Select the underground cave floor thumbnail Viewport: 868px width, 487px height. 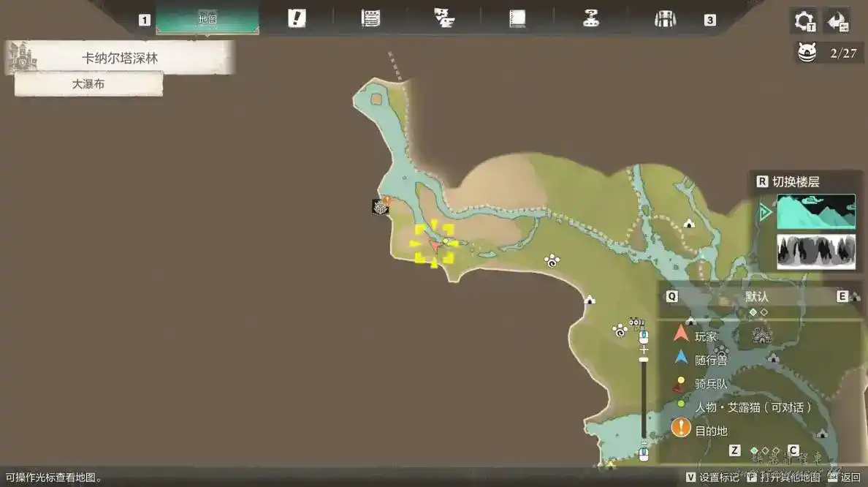coord(815,252)
